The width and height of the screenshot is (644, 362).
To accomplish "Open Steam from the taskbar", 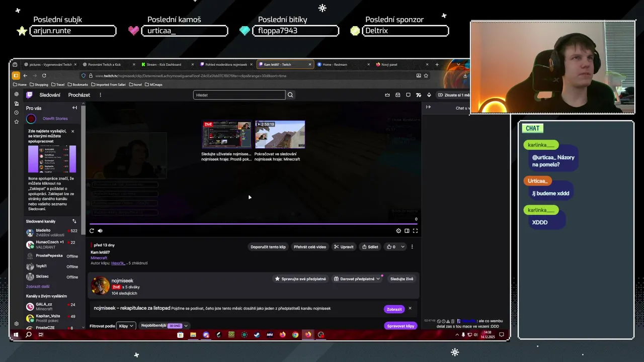I will (257, 334).
